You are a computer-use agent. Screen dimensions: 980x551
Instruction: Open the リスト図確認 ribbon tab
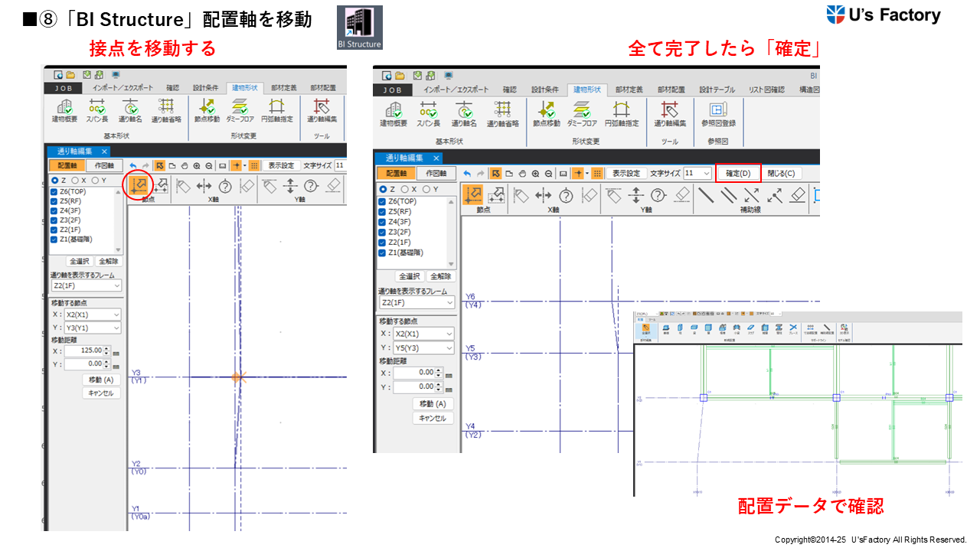point(766,90)
